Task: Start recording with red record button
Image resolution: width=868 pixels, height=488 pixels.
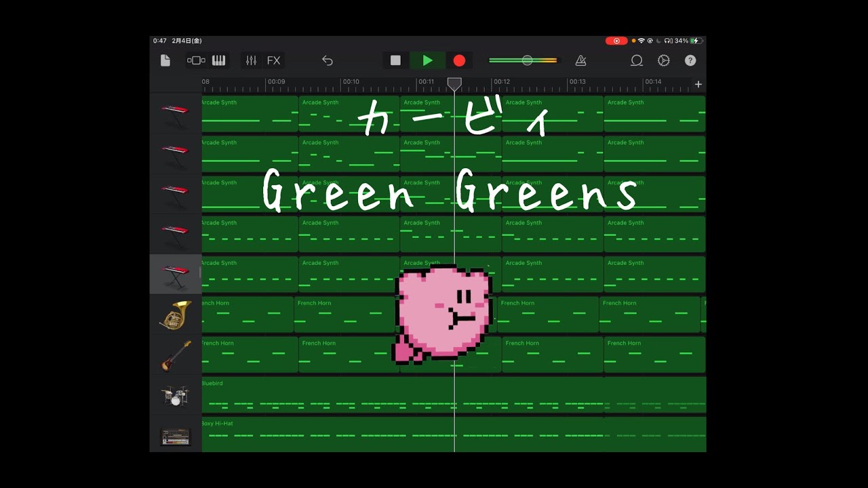Action: [x=459, y=60]
